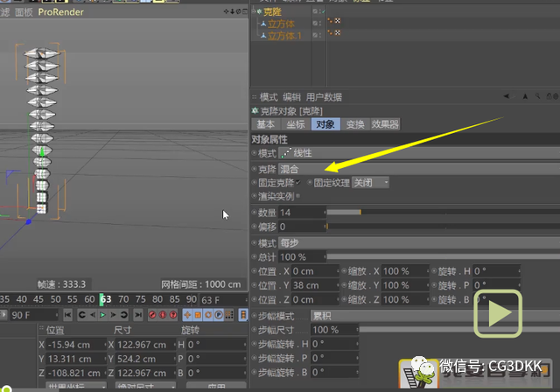The height and width of the screenshot is (392, 560).
Task: Play animation forwards with green arrow
Action: 102,315
